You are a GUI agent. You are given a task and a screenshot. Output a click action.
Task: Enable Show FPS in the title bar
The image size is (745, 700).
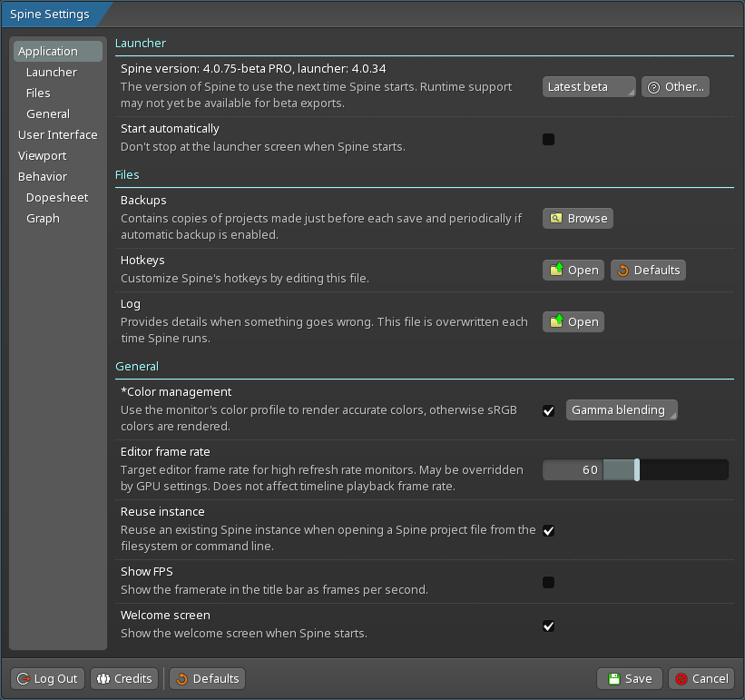(548, 582)
